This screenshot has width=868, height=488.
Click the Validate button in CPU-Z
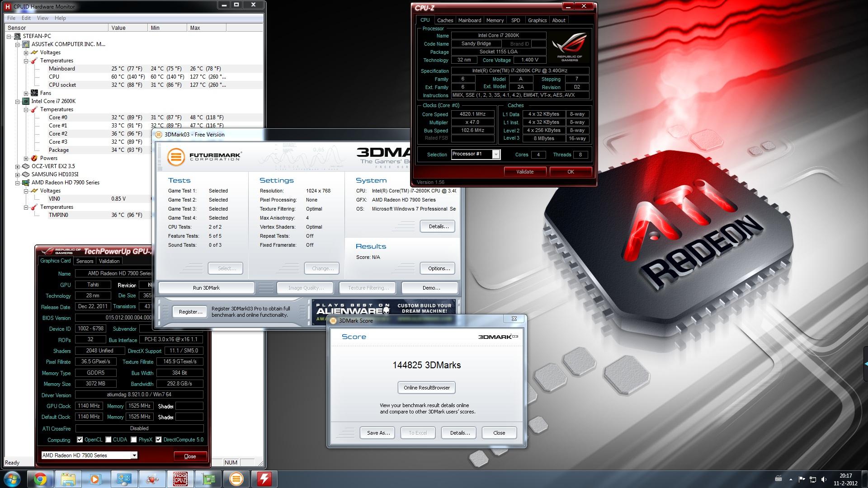point(525,172)
